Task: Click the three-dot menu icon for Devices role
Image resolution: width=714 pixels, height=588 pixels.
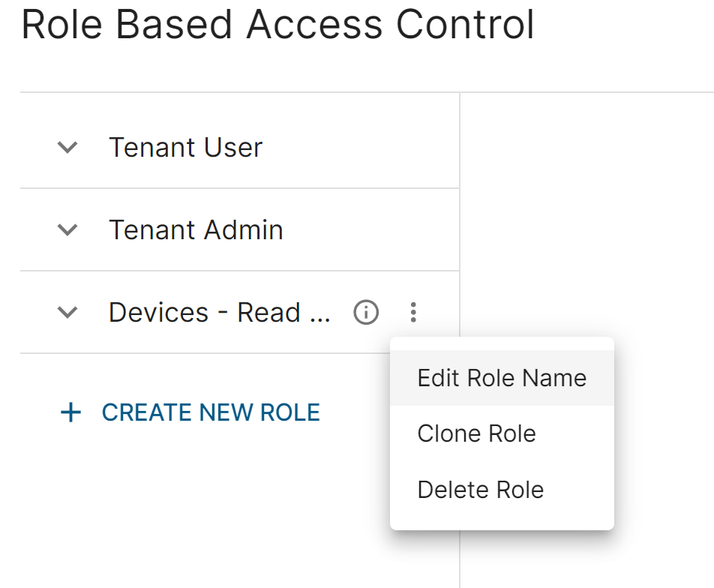Action: [x=413, y=313]
